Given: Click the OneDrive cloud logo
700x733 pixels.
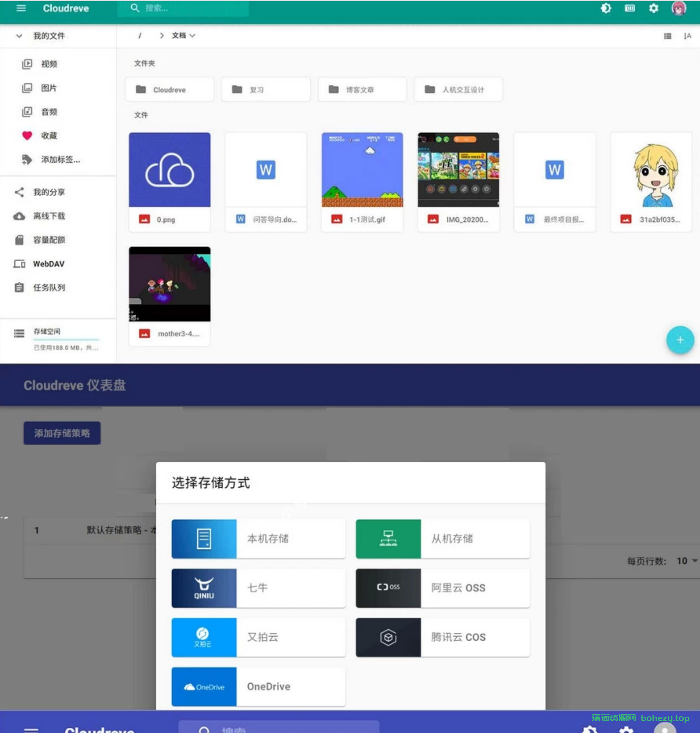Looking at the screenshot, I should 204,687.
